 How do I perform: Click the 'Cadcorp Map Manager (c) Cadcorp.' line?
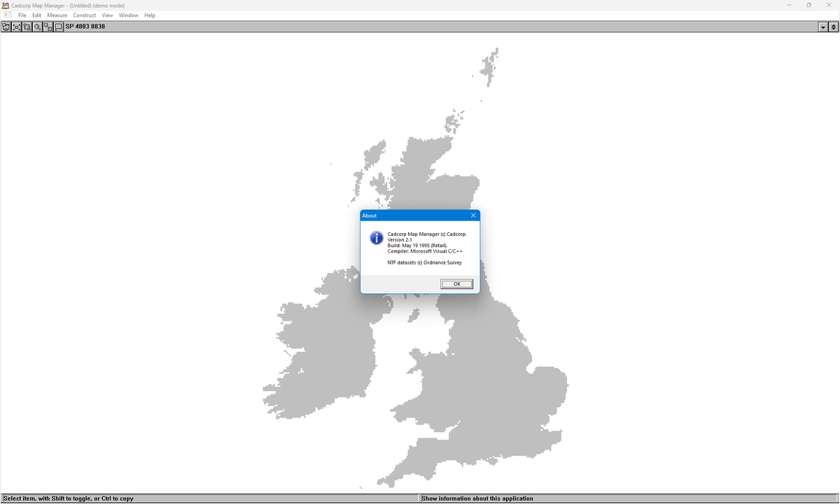(427, 234)
